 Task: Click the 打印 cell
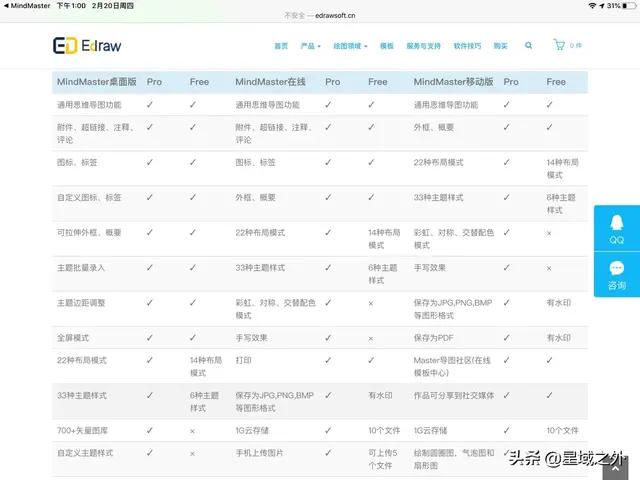[243, 360]
